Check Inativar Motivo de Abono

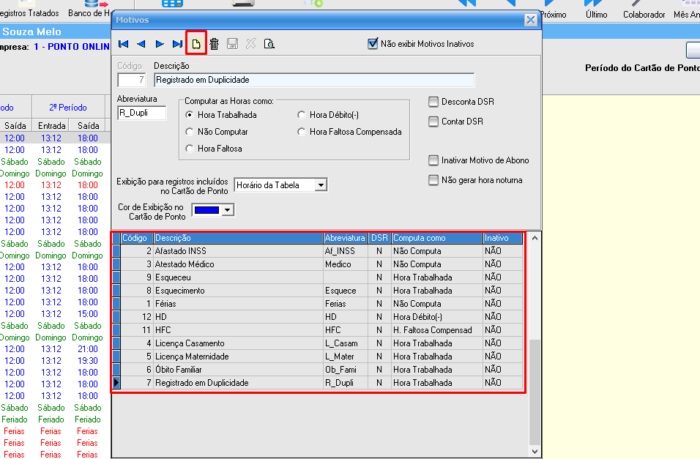[433, 160]
